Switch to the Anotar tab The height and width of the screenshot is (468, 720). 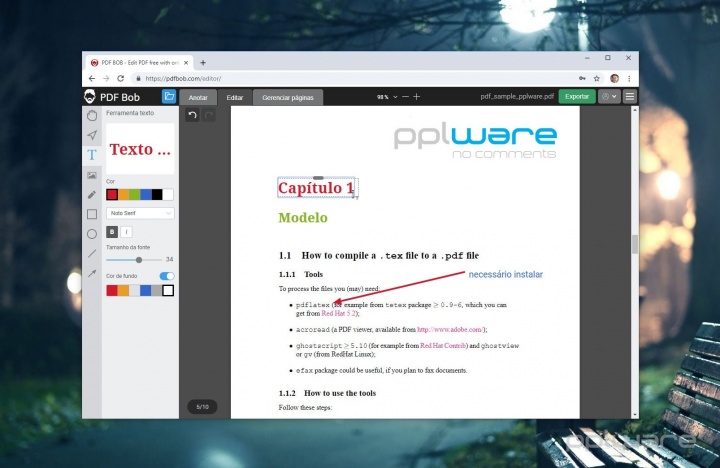tap(198, 97)
